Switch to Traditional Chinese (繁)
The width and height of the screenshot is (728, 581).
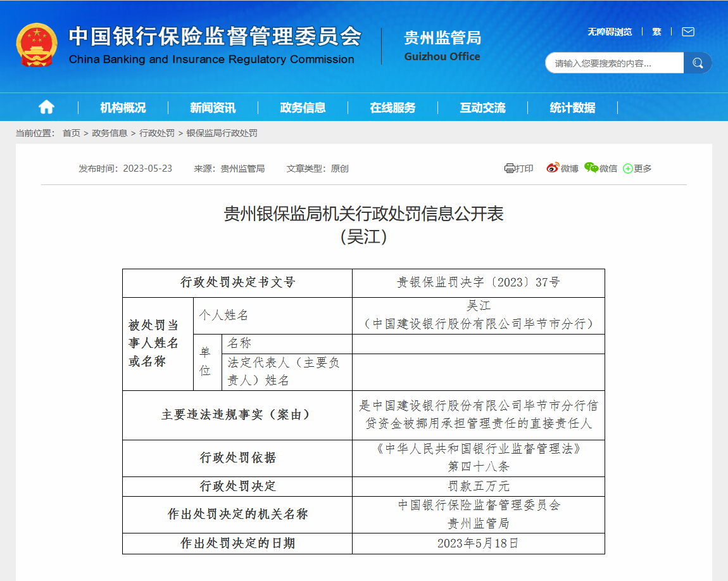pos(656,32)
